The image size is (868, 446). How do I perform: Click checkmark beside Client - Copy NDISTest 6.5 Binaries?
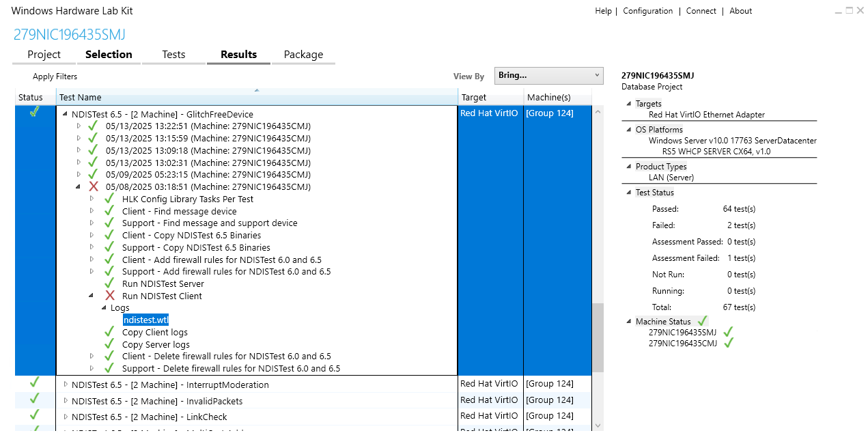click(x=109, y=235)
